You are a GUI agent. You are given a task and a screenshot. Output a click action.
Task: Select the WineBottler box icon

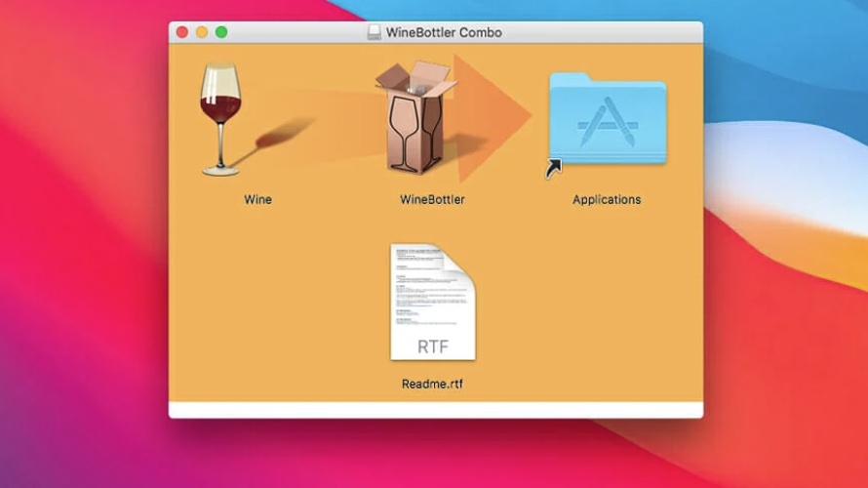[x=416, y=117]
